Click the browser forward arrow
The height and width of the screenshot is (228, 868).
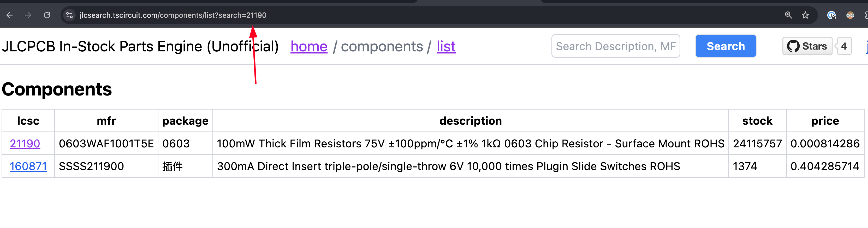(x=28, y=15)
